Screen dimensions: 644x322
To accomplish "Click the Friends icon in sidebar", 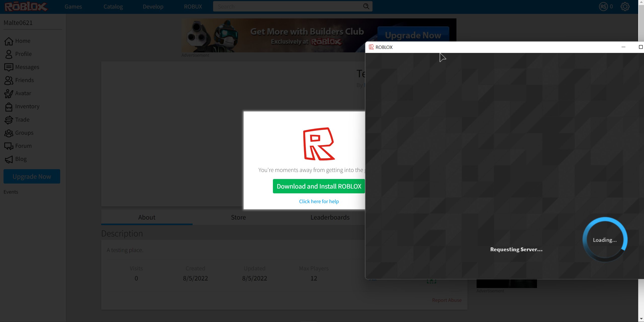I will pyautogui.click(x=9, y=80).
